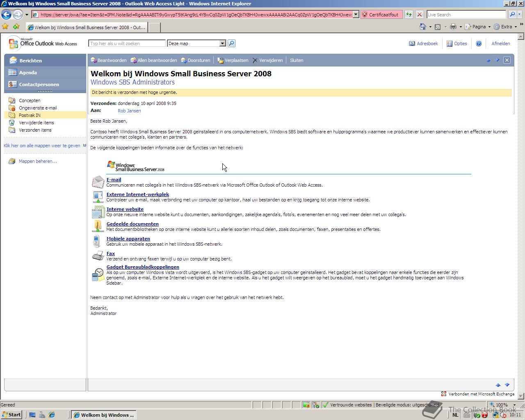Click Allen beantwoorden in toolbar
This screenshot has height=420, width=525.
coord(154,60)
